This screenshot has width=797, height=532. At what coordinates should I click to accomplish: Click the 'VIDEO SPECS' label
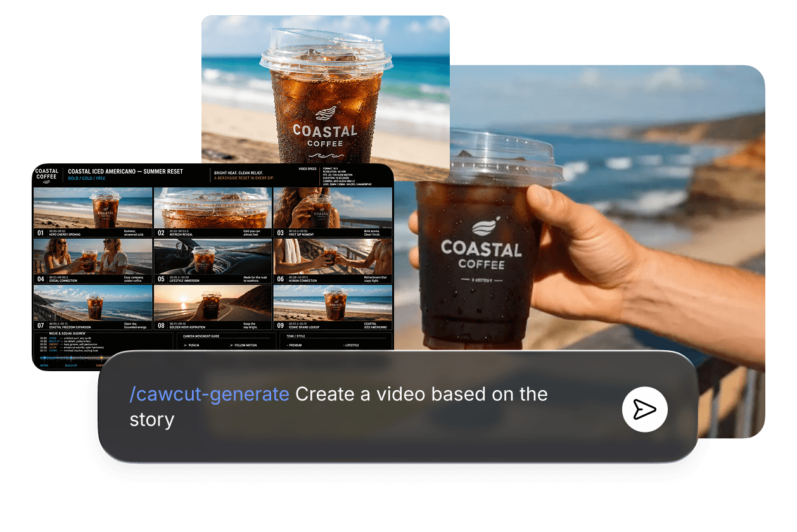tap(307, 169)
